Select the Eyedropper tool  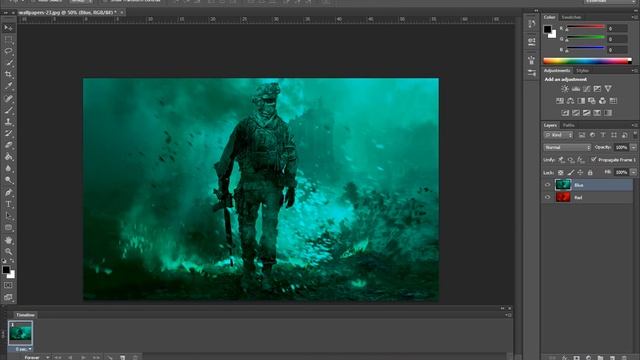(x=8, y=86)
